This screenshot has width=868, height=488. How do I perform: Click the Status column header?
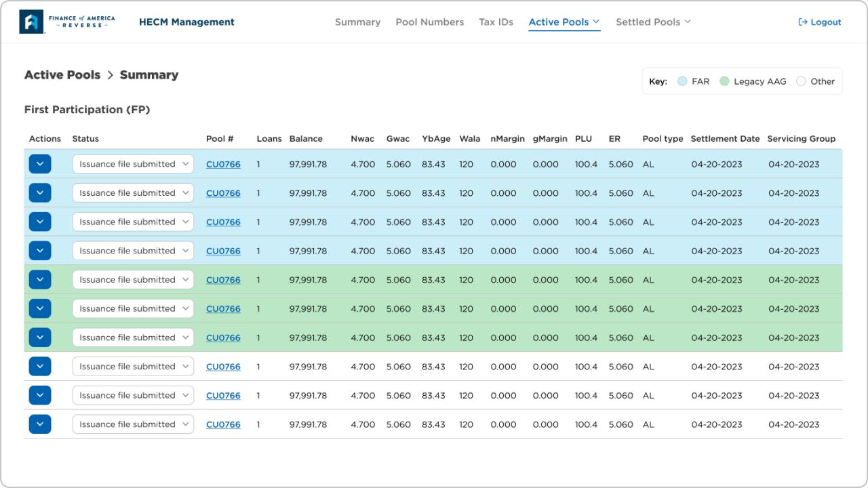pos(85,138)
